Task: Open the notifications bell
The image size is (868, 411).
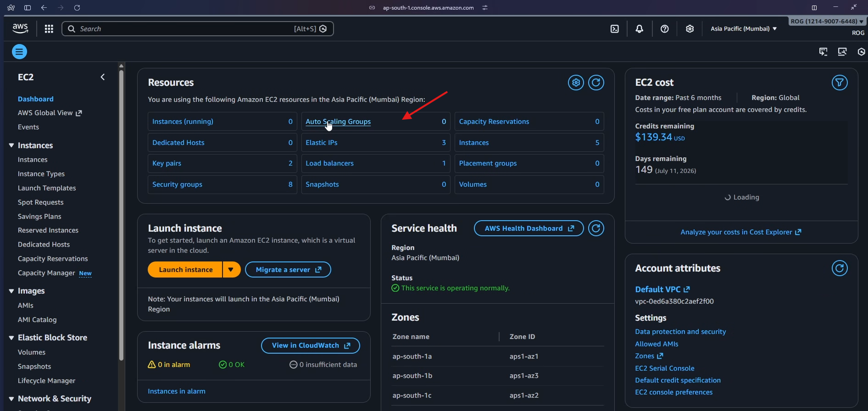Action: click(639, 29)
